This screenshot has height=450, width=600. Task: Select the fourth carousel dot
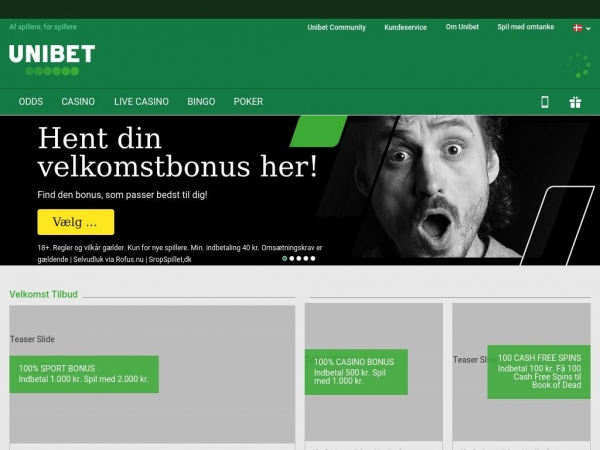pos(306,258)
